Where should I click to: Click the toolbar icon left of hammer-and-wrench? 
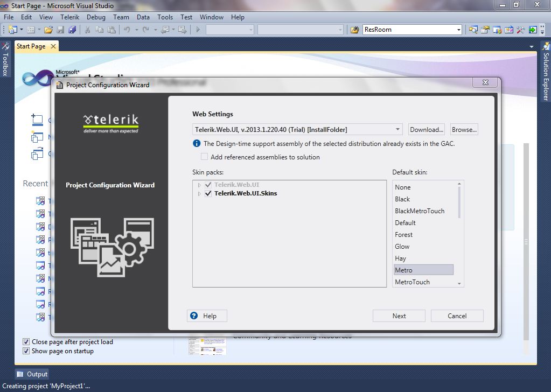pos(509,30)
